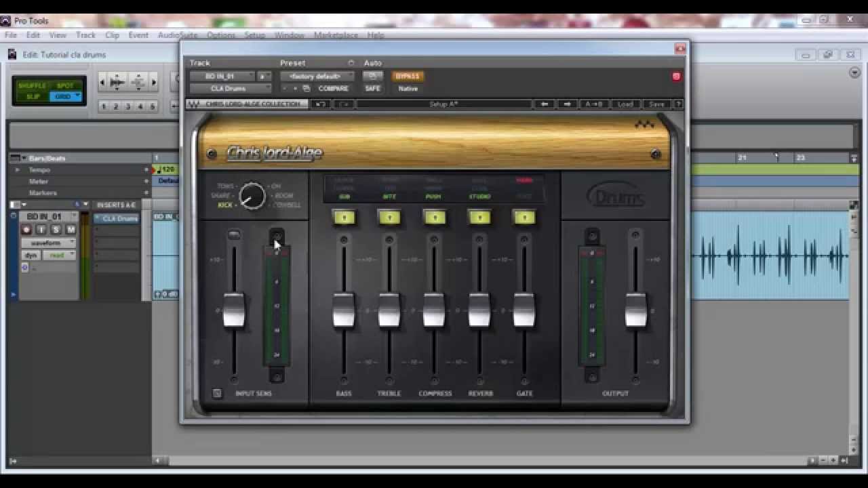The width and height of the screenshot is (868, 488).
Task: Click the INPUT SENS fader handle
Action: coord(233,310)
